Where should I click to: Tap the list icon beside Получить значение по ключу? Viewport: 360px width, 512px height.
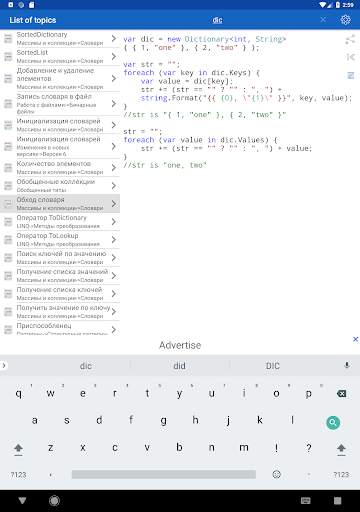pos(8,312)
